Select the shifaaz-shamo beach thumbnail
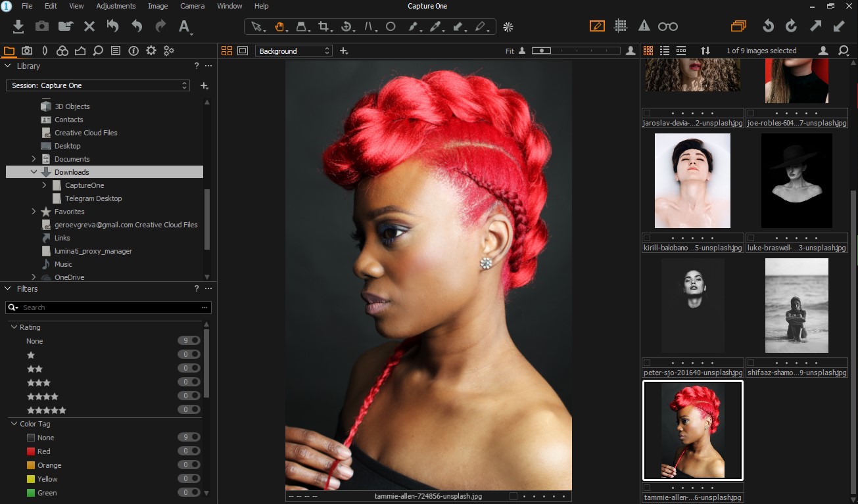Image resolution: width=858 pixels, height=504 pixels. point(796,305)
